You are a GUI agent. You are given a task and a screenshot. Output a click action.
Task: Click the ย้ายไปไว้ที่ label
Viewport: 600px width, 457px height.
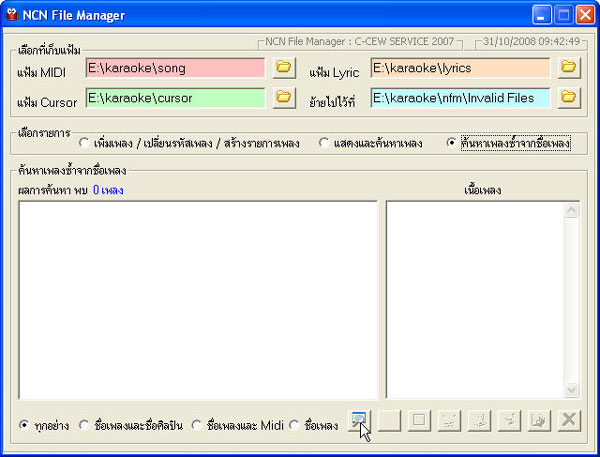pyautogui.click(x=332, y=102)
